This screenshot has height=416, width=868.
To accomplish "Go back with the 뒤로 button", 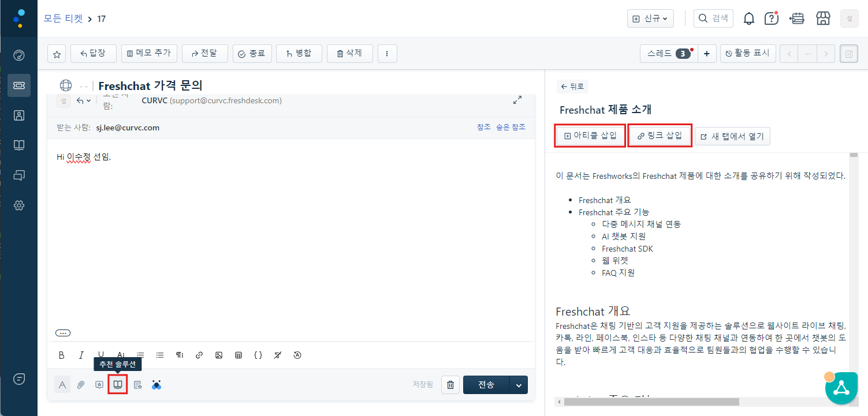I will point(572,87).
